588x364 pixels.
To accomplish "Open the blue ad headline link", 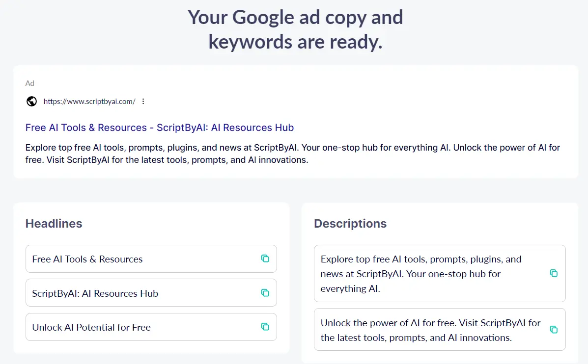I will (159, 128).
